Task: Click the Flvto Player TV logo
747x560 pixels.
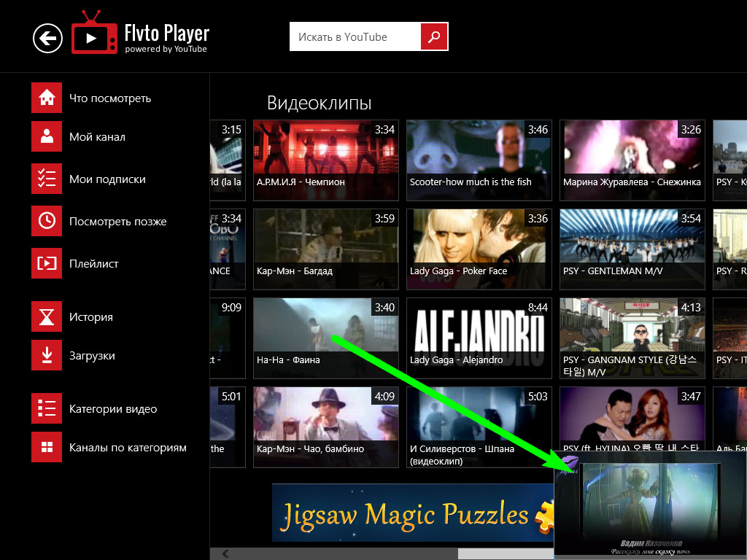Action: 94,32
